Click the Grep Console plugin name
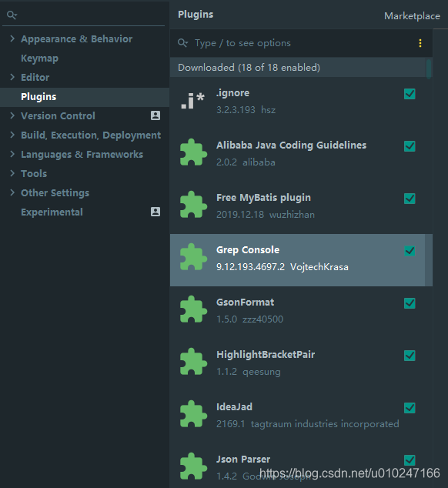This screenshot has height=488, width=448. [x=248, y=250]
